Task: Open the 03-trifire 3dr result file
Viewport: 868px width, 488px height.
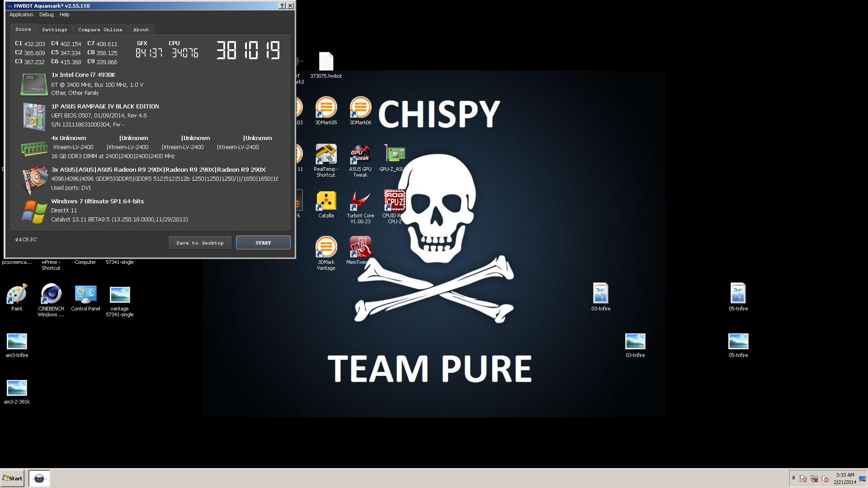Action: click(x=601, y=297)
